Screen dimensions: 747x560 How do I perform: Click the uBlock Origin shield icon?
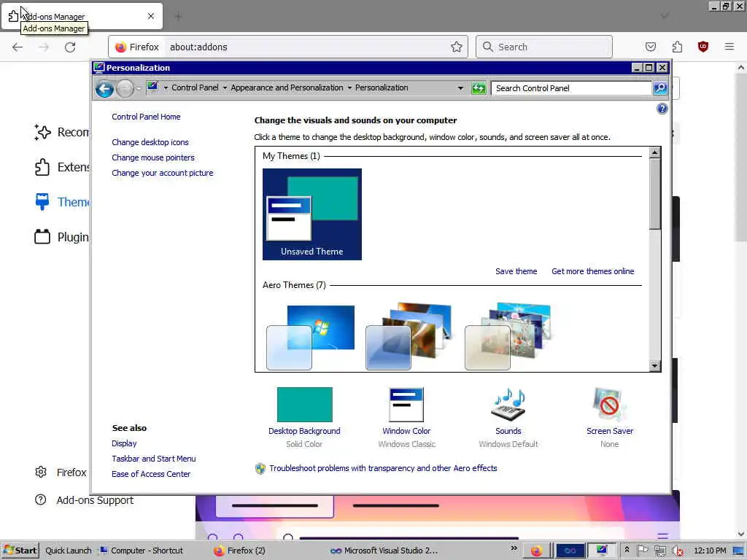click(703, 47)
